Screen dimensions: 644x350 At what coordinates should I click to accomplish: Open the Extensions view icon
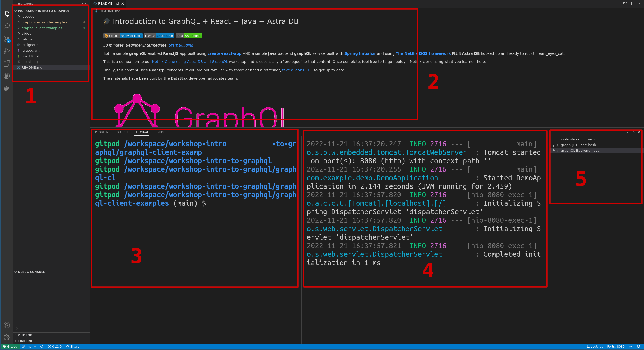point(7,64)
